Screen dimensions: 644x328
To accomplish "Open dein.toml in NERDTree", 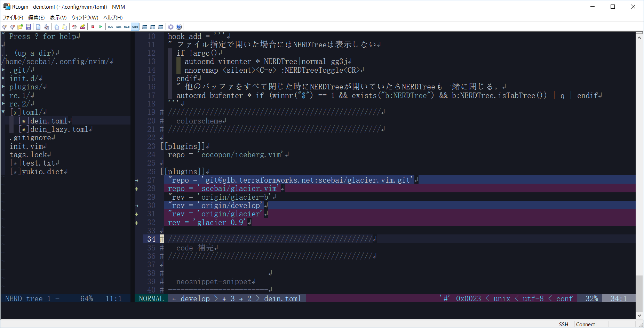I will point(49,121).
